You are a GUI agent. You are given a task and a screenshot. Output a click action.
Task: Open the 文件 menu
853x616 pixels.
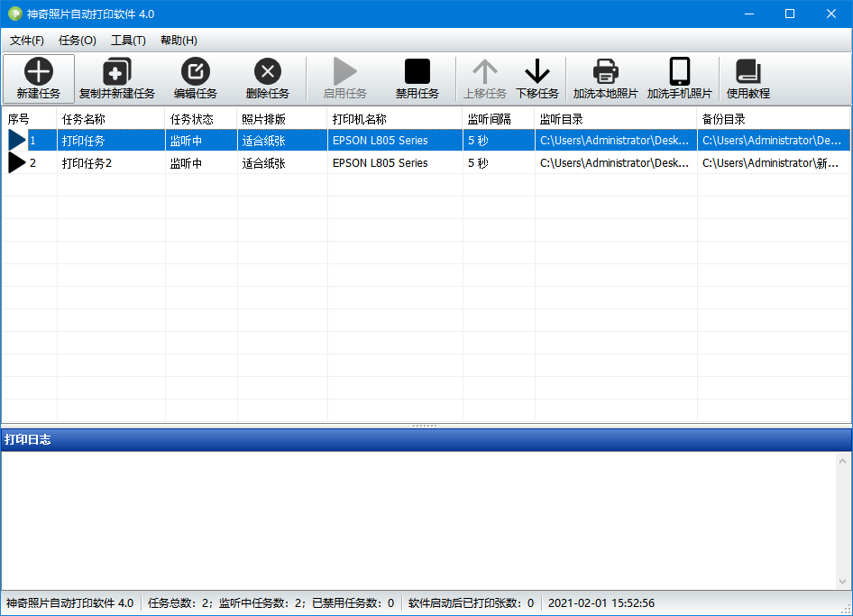[27, 40]
